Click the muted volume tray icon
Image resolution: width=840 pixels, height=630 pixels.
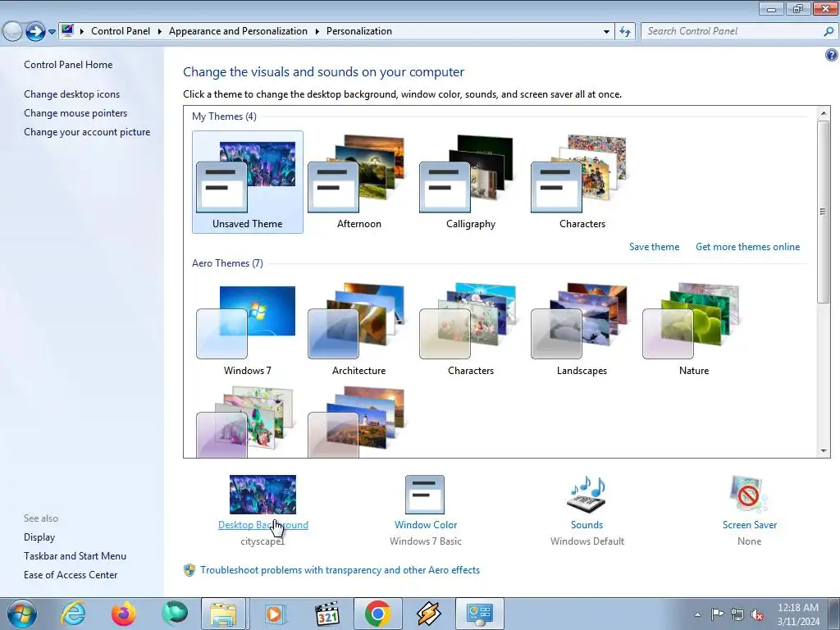click(x=757, y=614)
